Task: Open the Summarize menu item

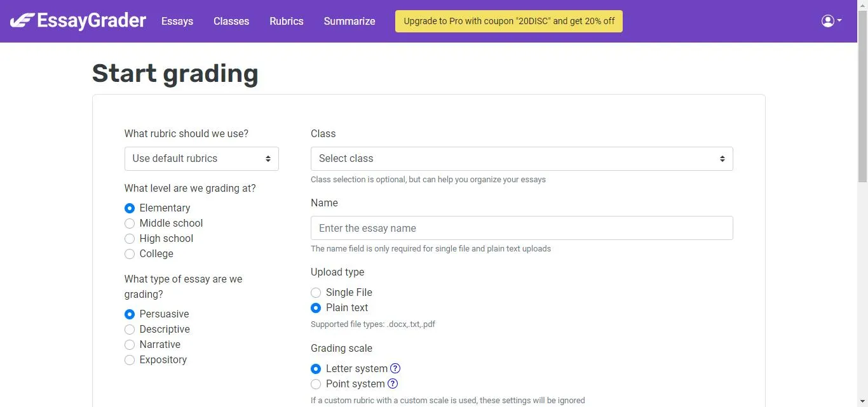Action: pos(349,21)
